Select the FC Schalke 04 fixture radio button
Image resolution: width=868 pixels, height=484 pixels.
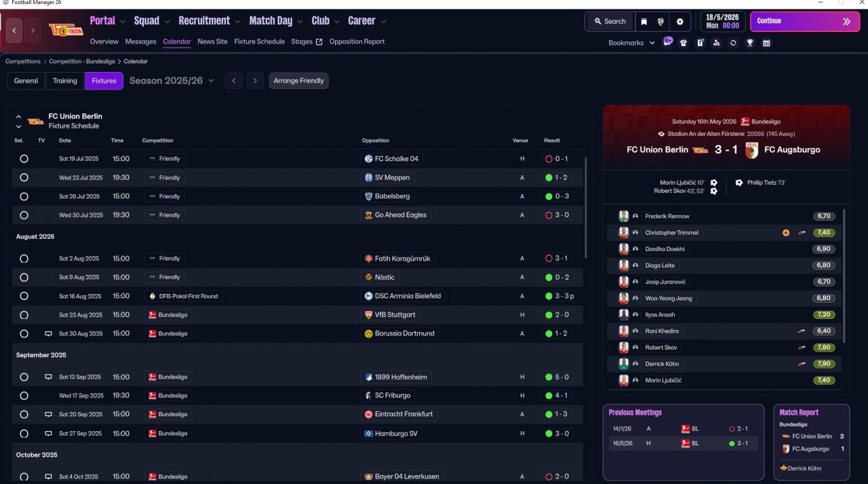(24, 159)
